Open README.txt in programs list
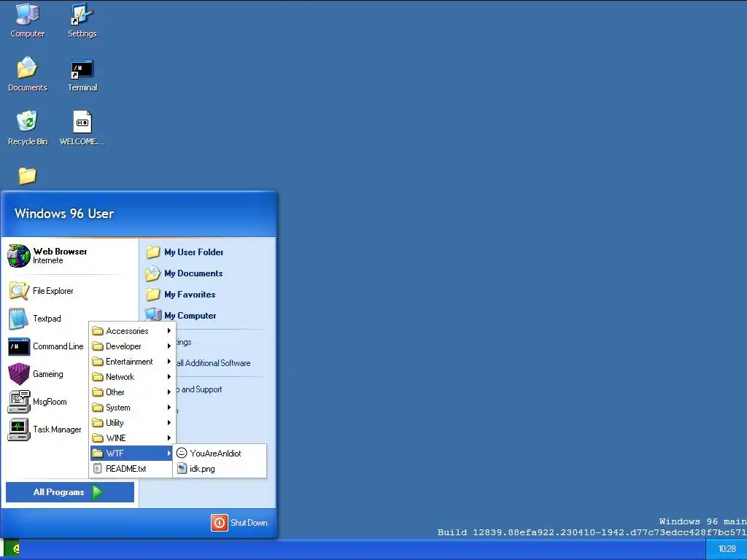747x560 pixels. (x=131, y=469)
